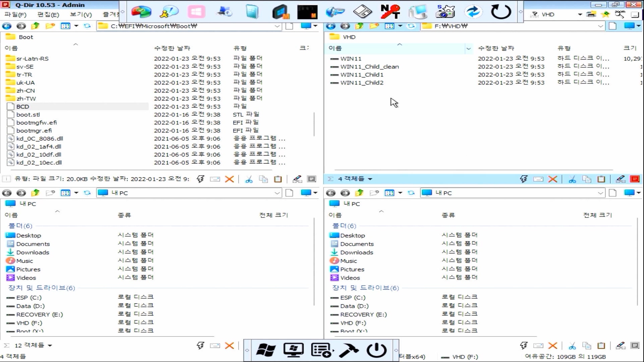This screenshot has width=644, height=362.
Task: Launch the screenshot camera tool icon
Action: pos(445,12)
